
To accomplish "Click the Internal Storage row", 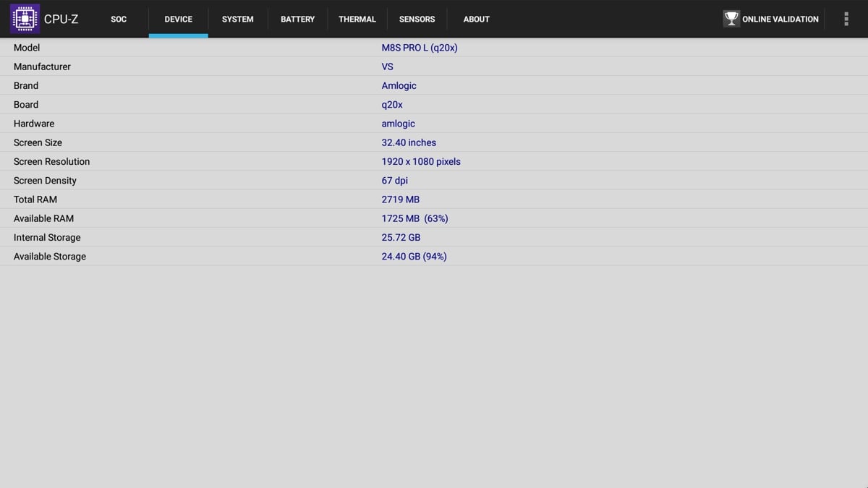I will point(401,237).
